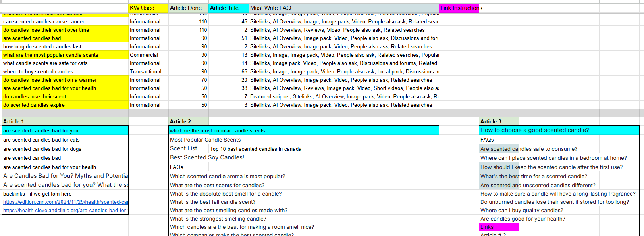Open the edition.cnn.com scented candles link
Image resolution: width=644 pixels, height=236 pixels.
point(66,202)
